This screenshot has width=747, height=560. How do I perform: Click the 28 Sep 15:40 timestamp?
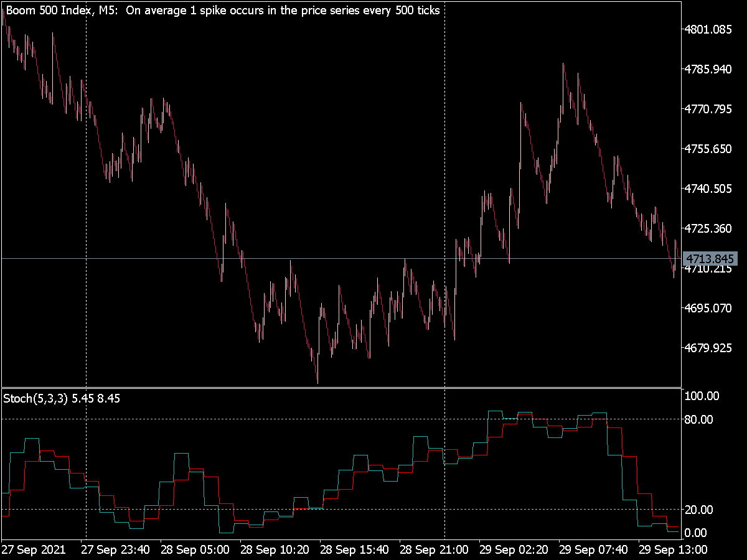pyautogui.click(x=354, y=549)
